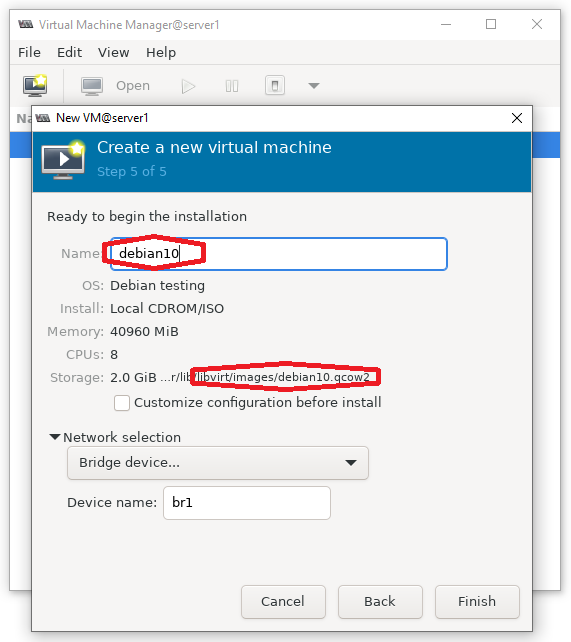The image size is (571, 642).
Task: Enable Customize configuration before install
Action: pyautogui.click(x=122, y=403)
